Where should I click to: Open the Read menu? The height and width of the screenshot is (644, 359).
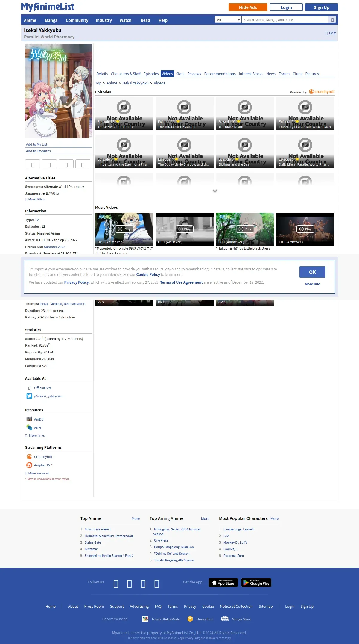click(145, 20)
